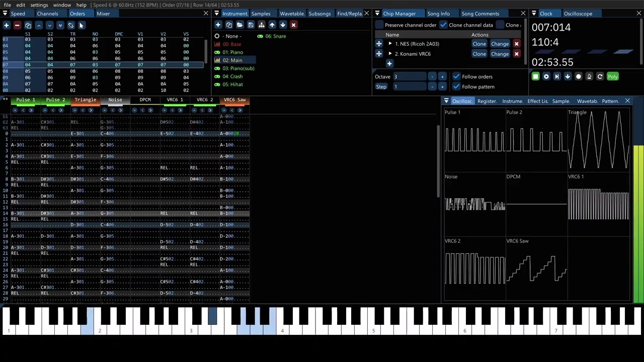Open the file menu
Image resolution: width=644 pixels, height=362 pixels.
coord(8,5)
